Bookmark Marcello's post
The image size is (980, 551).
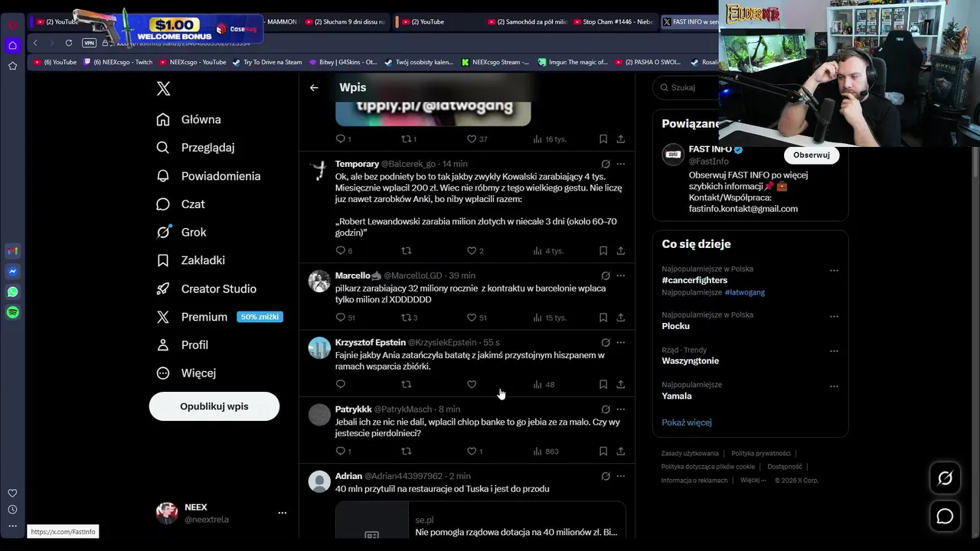click(x=603, y=318)
